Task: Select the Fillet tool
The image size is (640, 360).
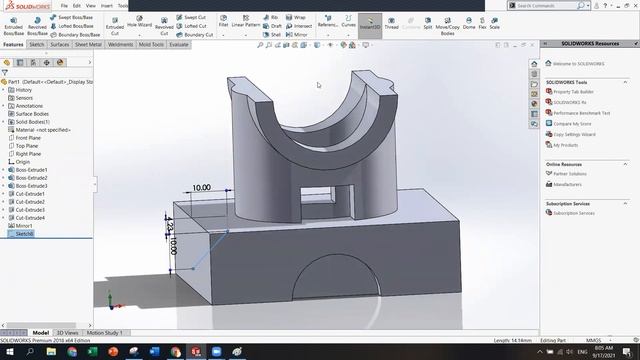Action: (x=223, y=21)
